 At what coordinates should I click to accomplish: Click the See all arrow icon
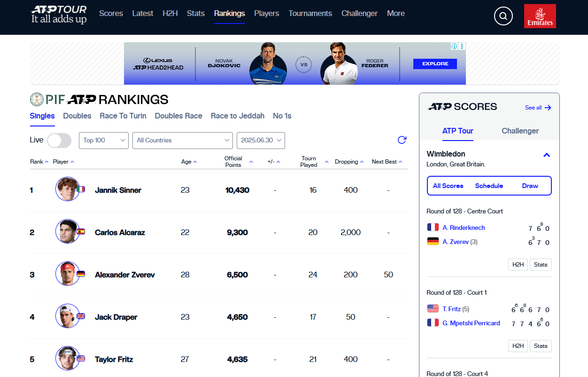(x=548, y=108)
